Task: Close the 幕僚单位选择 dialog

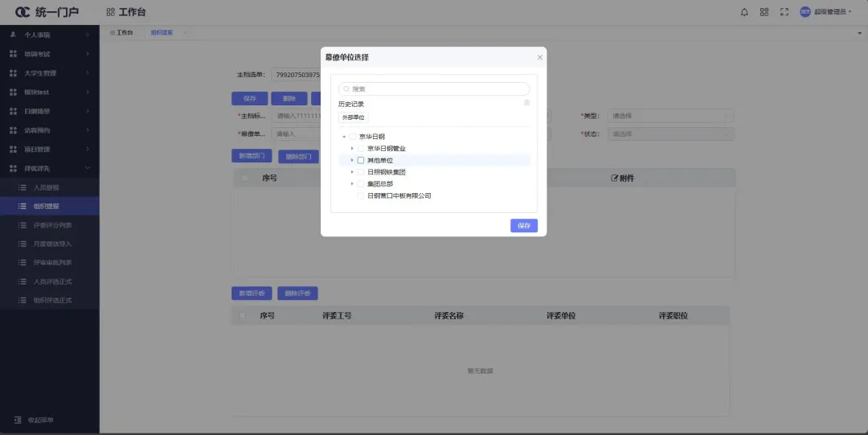Action: click(x=539, y=57)
